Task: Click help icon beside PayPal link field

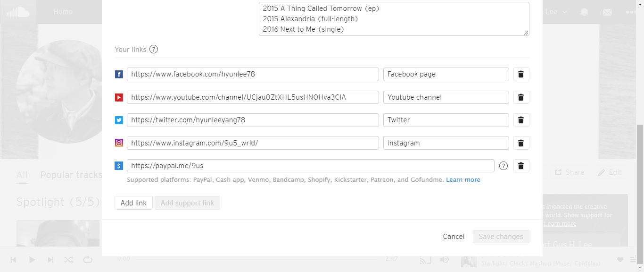Action: coord(504,166)
